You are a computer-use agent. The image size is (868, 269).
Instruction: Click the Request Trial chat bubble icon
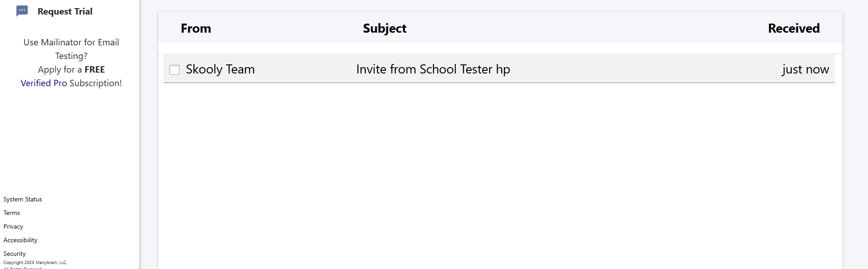(x=22, y=11)
